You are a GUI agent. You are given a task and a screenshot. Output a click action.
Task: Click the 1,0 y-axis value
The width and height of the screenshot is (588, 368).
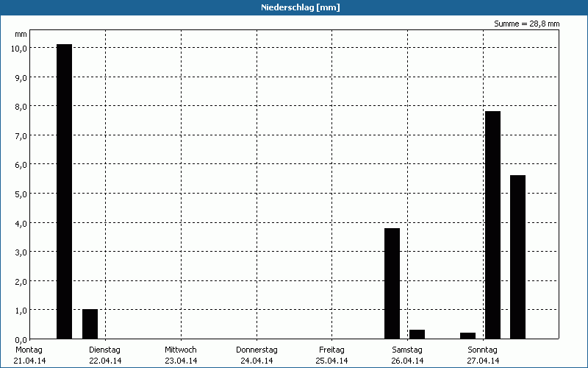21,311
